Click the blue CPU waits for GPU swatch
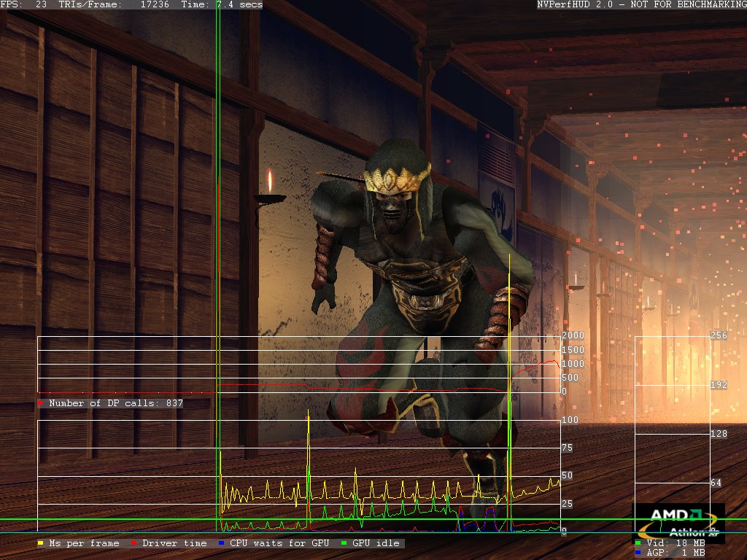Image resolution: width=747 pixels, height=560 pixels. click(221, 542)
